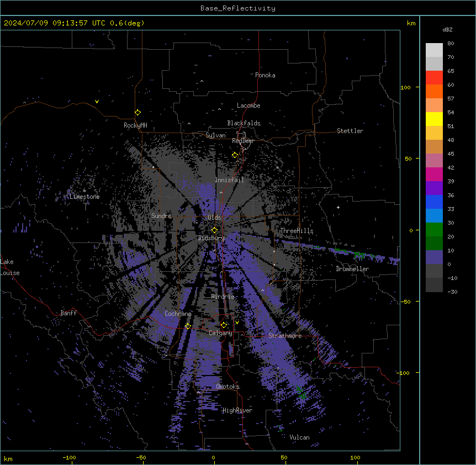Pick the bright yellow legend swatch

pyautogui.click(x=434, y=119)
